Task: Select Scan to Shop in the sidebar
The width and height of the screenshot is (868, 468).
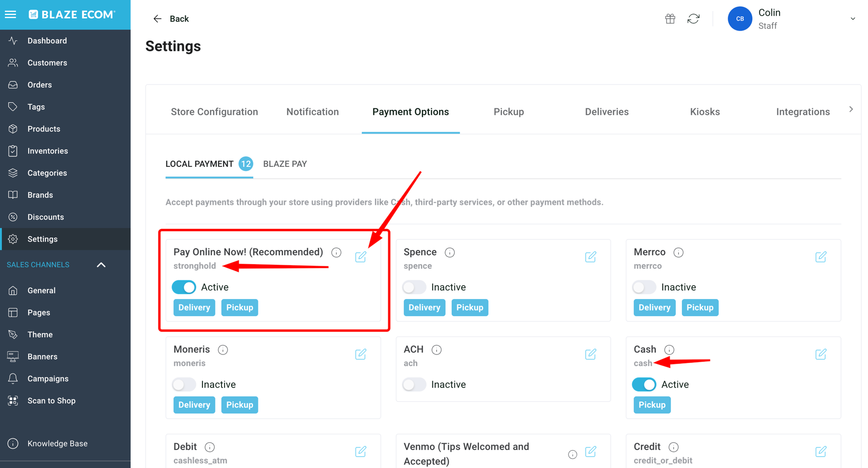Action: pyautogui.click(x=51, y=400)
